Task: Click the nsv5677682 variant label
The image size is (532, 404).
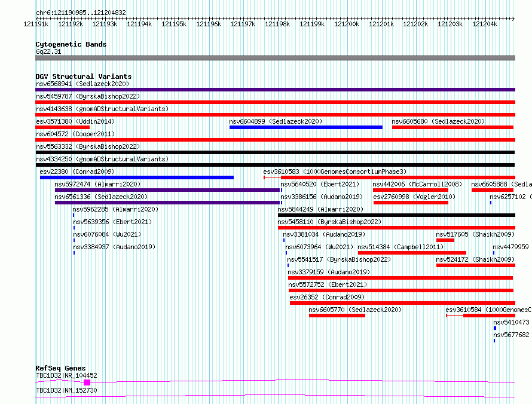Action: coord(511,335)
